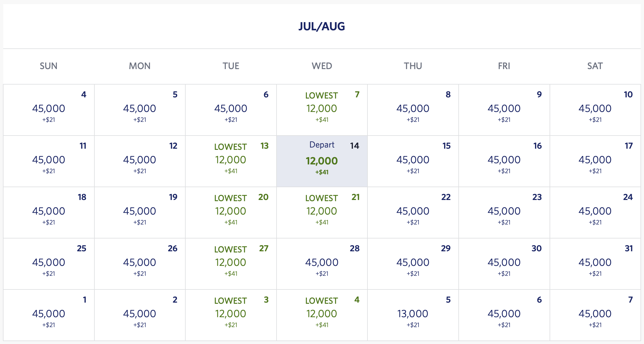Click the JUL/AUG month header
Viewport: 644px width, 344px height.
pos(322,27)
